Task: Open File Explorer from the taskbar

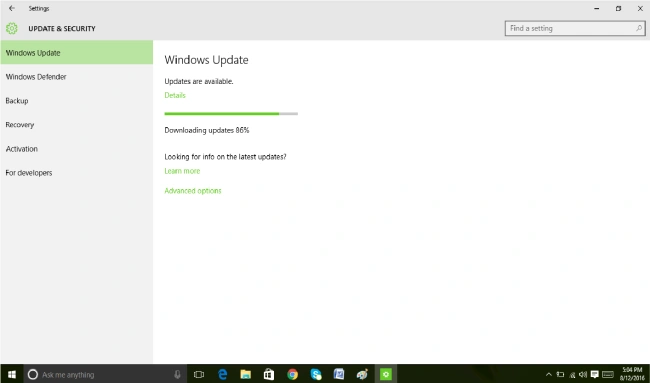Action: tap(246, 374)
